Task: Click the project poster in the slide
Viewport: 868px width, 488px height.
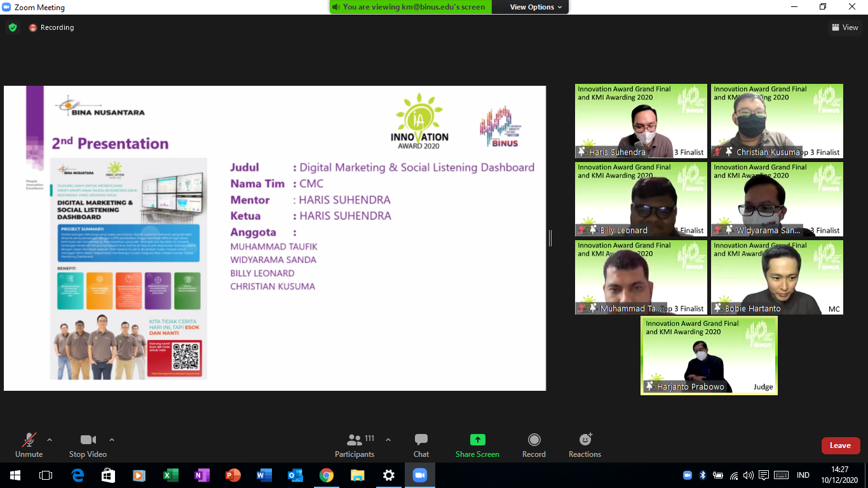Action: click(128, 269)
